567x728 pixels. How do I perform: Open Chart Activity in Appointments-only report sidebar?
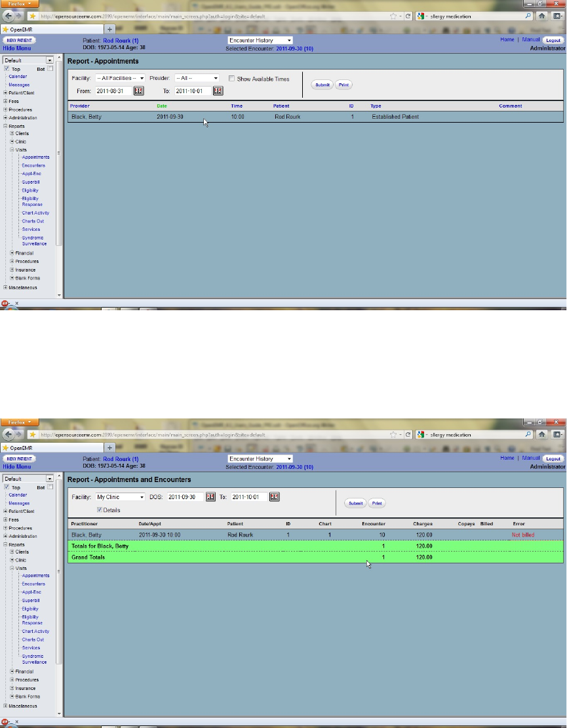35,212
